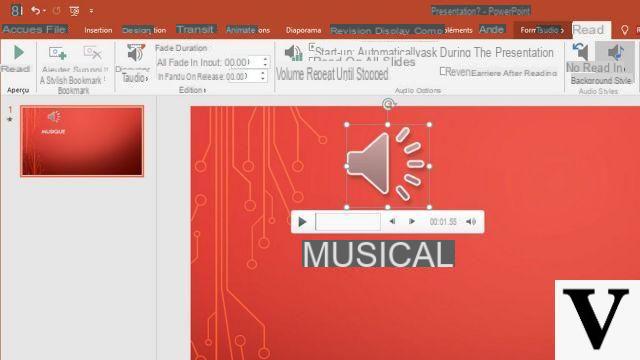Select the Audio Format tab
This screenshot has width=640, height=360.
pyautogui.click(x=542, y=30)
